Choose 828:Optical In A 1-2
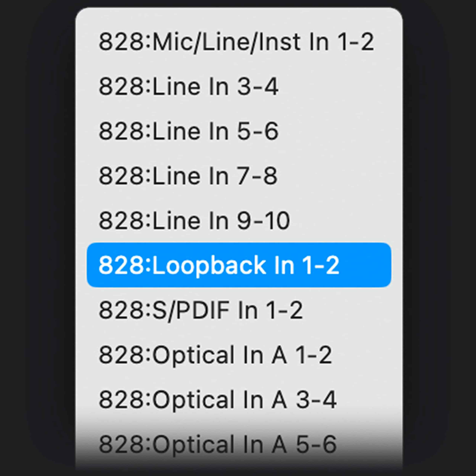The image size is (476, 476). coord(215,355)
